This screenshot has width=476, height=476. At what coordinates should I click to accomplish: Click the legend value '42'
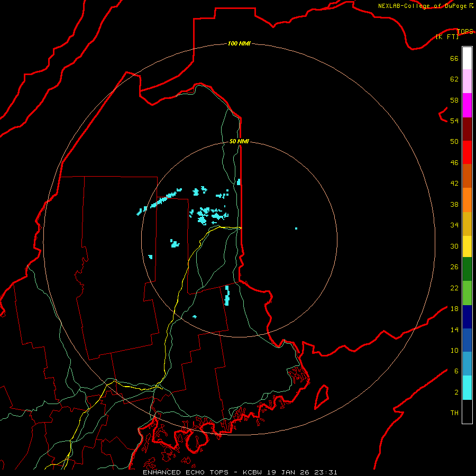coord(454,184)
